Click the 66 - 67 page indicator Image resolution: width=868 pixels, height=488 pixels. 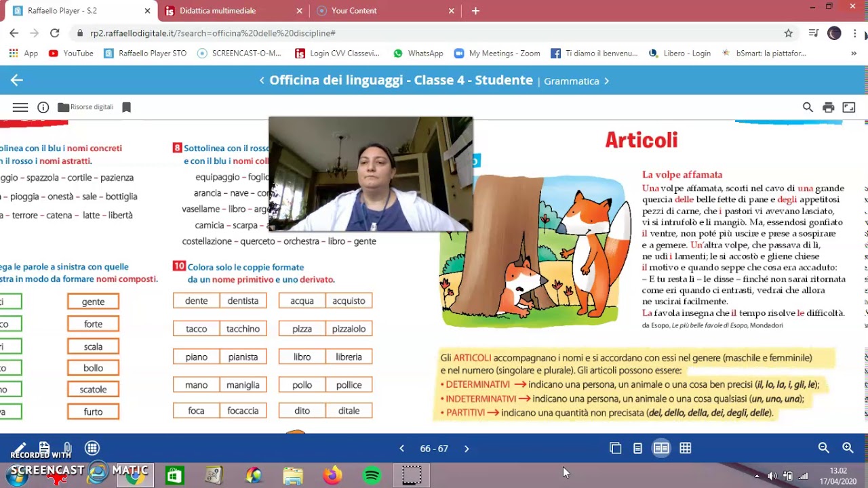(x=434, y=449)
